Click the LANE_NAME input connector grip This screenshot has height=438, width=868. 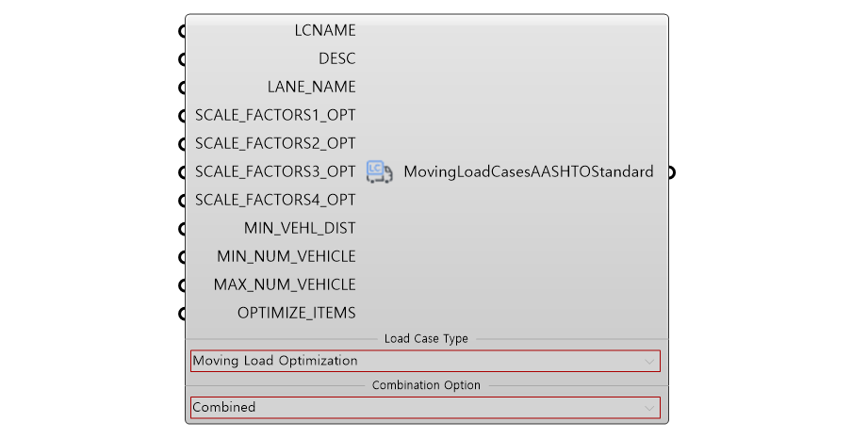click(182, 88)
